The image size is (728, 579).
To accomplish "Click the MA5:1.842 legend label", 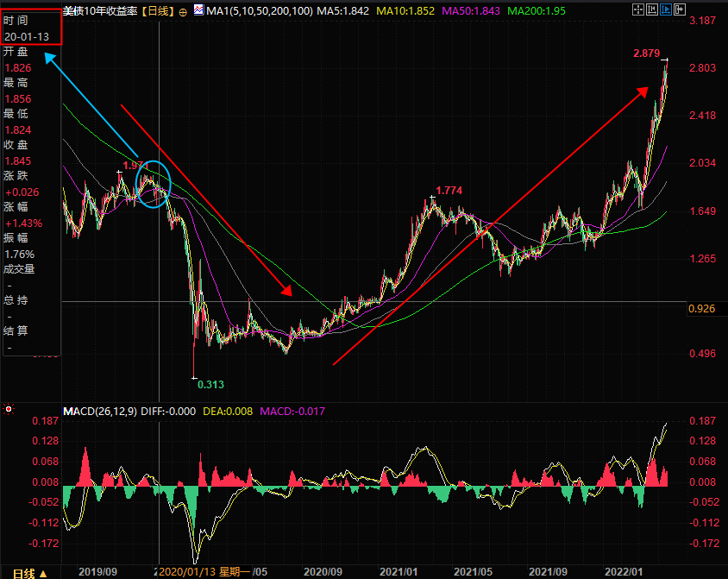I will coord(342,10).
